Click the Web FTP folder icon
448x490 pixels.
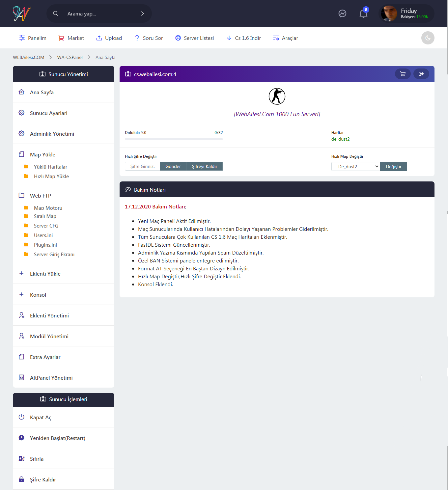pyautogui.click(x=21, y=195)
